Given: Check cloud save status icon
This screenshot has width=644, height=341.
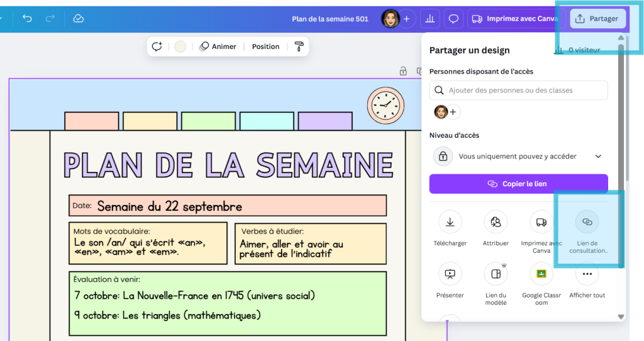Looking at the screenshot, I should 79,18.
